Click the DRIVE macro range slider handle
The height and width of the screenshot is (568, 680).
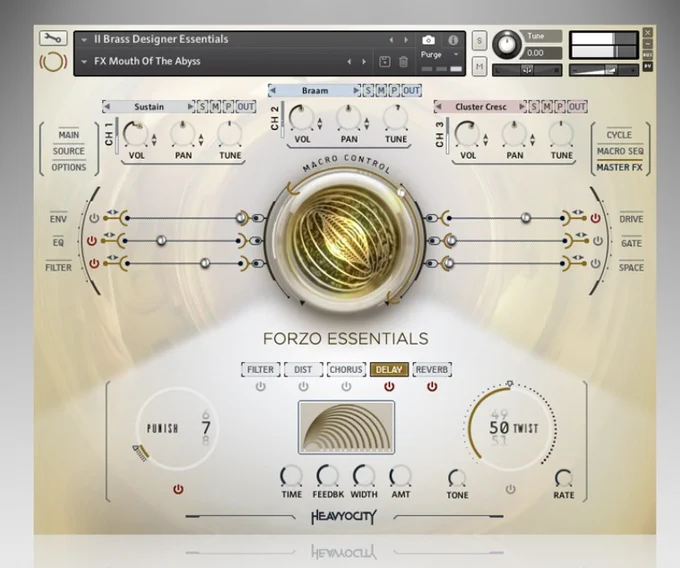tap(526, 217)
